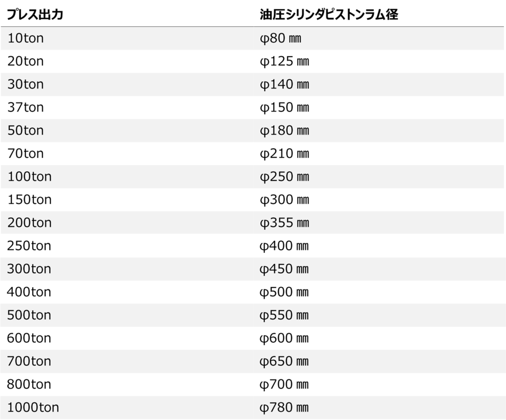Click the φ125 mm value
The image size is (506, 420).
pos(284,62)
